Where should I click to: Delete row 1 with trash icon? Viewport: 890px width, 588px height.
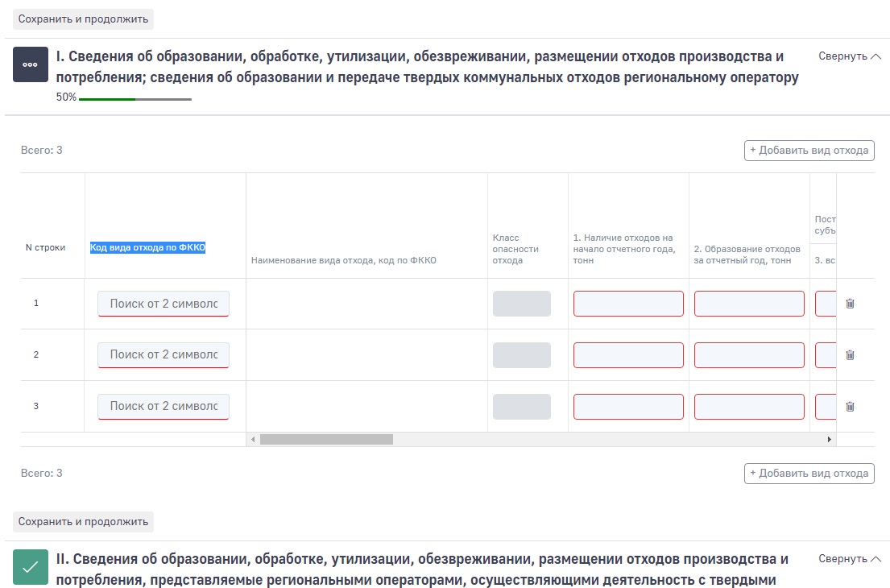(x=850, y=304)
